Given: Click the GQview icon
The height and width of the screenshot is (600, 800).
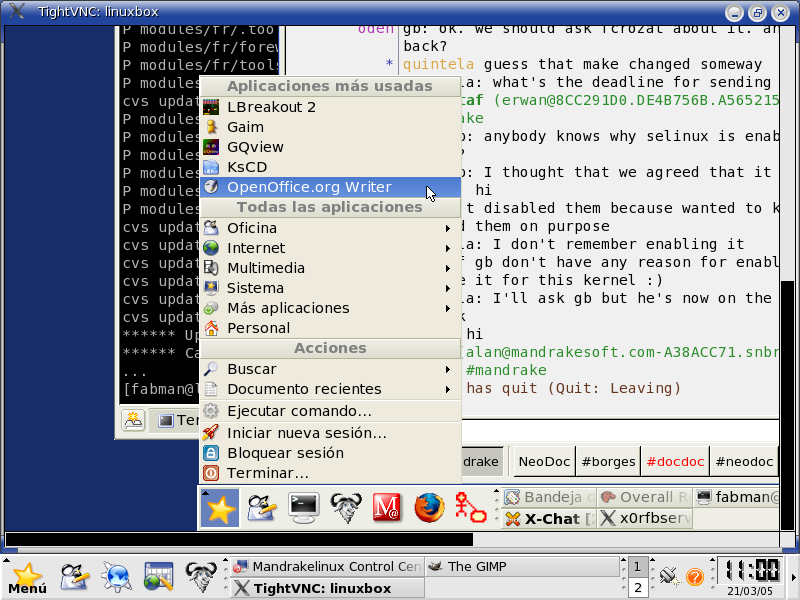Looking at the screenshot, I should pyautogui.click(x=211, y=147).
